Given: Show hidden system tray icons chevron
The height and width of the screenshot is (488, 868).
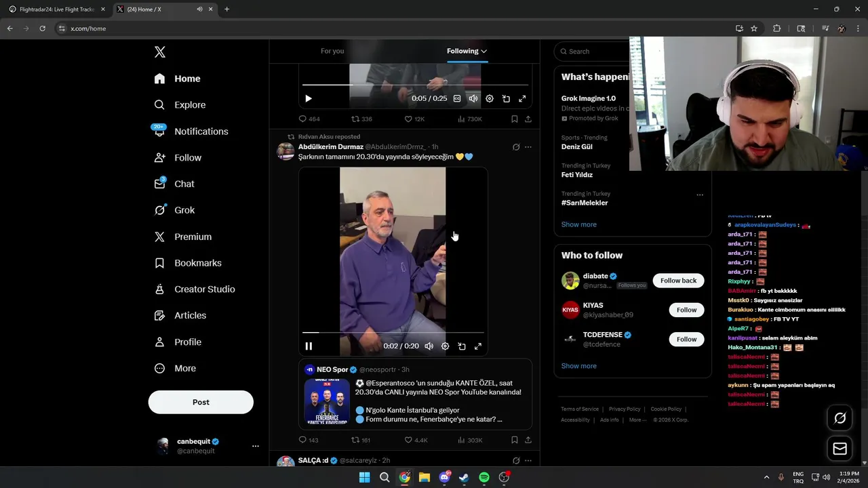Looking at the screenshot, I should click(766, 477).
